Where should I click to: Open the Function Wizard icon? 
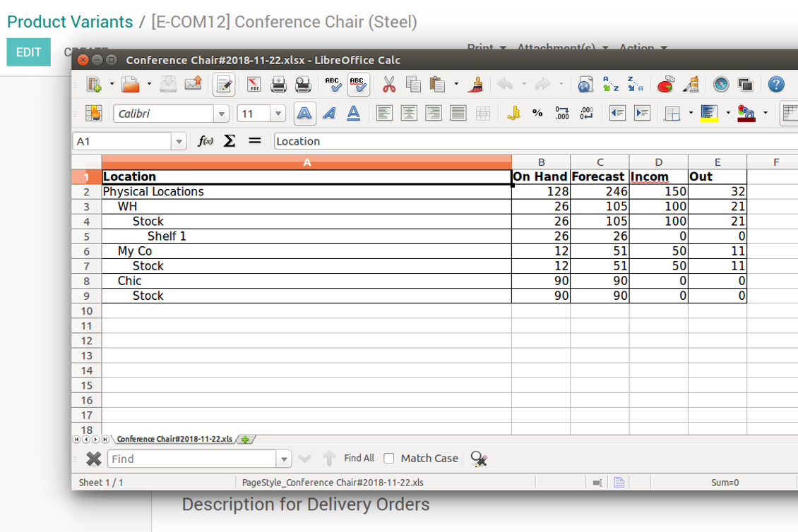205,141
